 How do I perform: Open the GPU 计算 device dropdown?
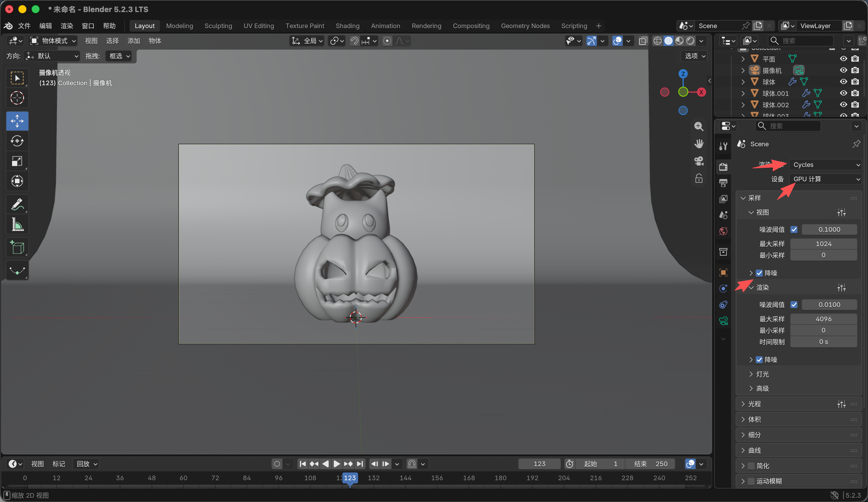pyautogui.click(x=825, y=179)
